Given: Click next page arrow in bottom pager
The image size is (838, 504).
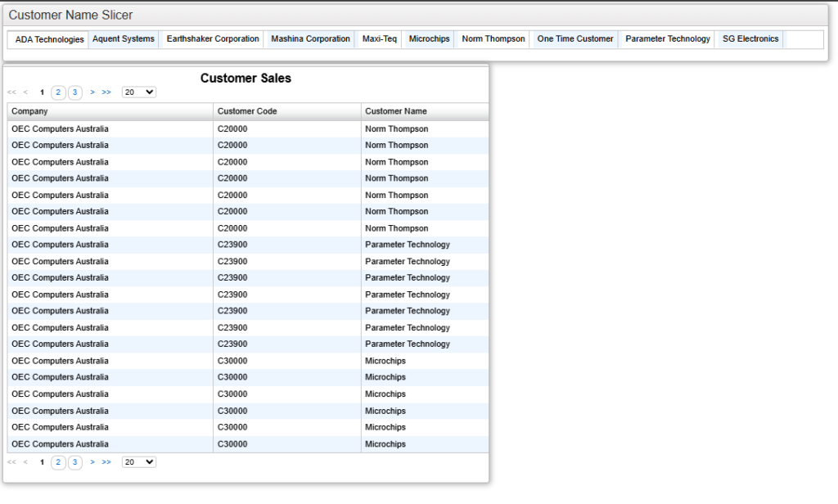Looking at the screenshot, I should [x=92, y=462].
